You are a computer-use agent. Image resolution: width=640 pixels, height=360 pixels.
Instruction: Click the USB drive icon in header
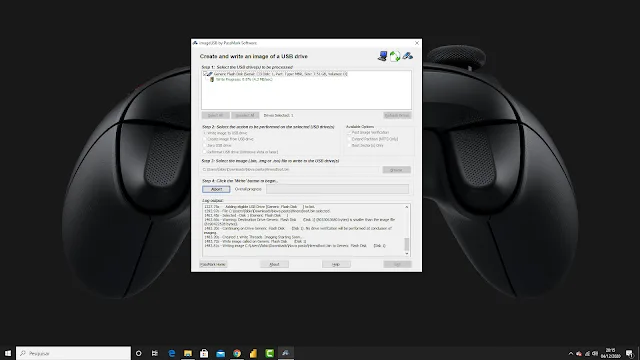point(407,56)
